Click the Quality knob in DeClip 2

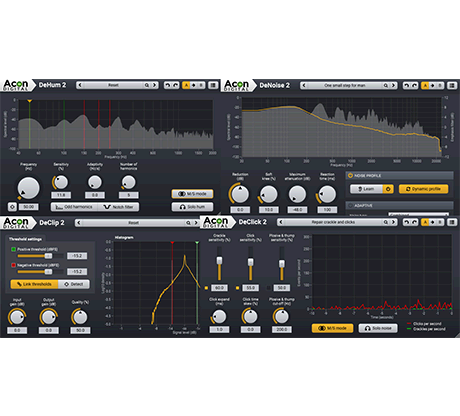80,317
